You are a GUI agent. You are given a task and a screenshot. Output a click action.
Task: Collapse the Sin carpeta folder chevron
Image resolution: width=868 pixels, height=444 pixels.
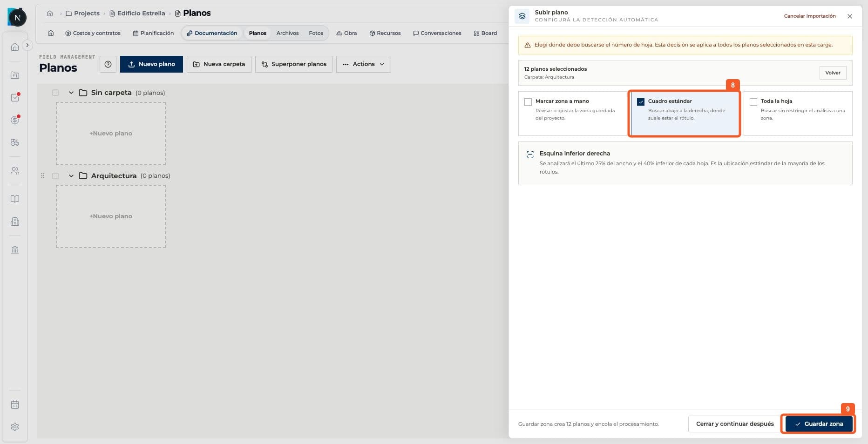[71, 93]
